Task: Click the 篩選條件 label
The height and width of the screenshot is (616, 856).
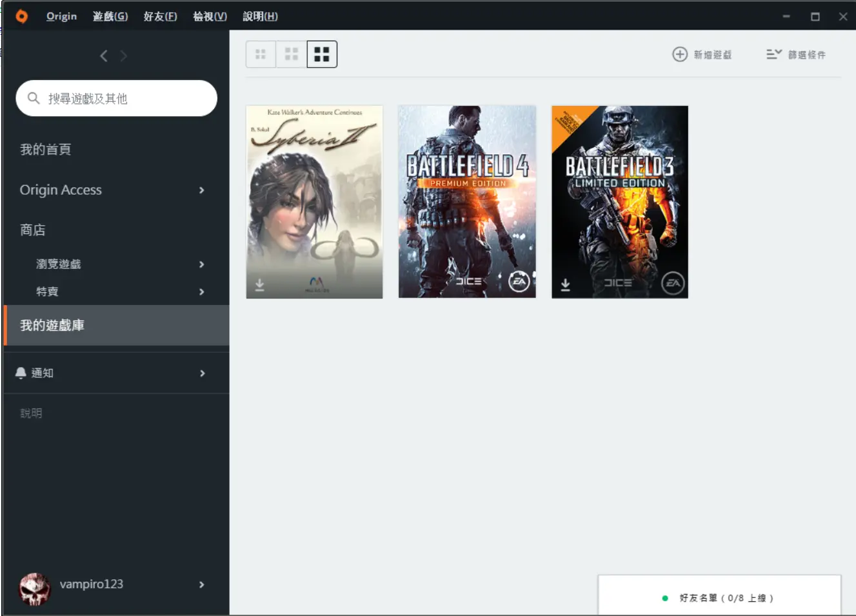Action: coord(806,55)
